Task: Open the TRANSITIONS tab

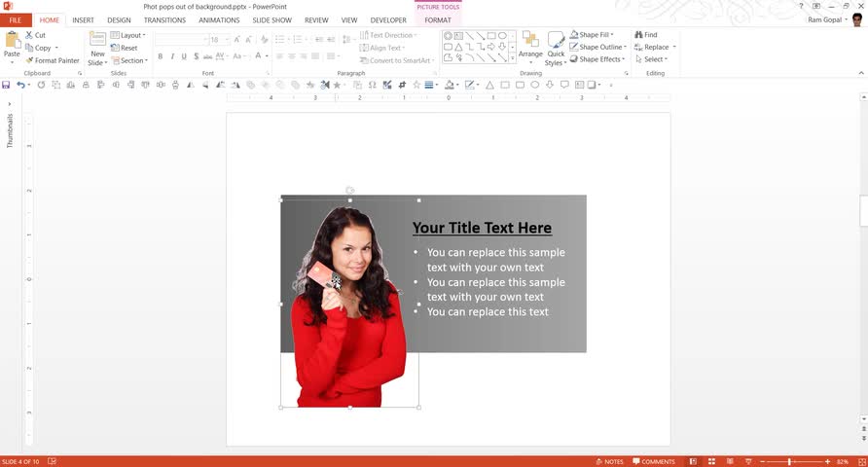Action: tap(165, 19)
